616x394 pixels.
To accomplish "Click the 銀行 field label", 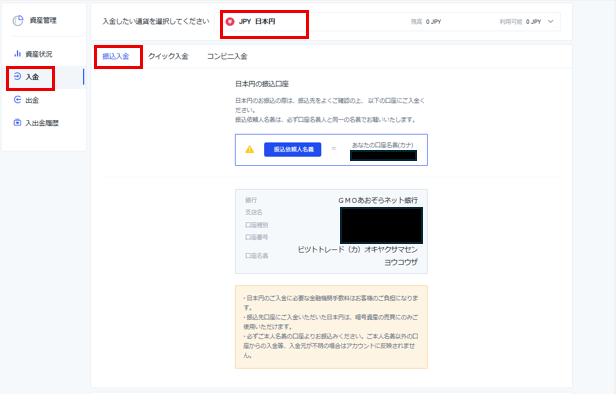I will [x=251, y=200].
